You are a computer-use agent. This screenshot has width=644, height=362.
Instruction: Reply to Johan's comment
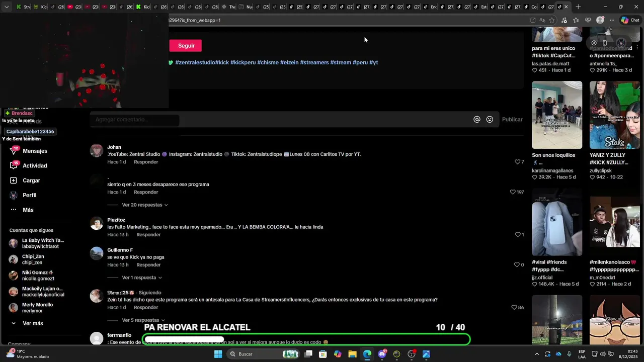tap(146, 162)
